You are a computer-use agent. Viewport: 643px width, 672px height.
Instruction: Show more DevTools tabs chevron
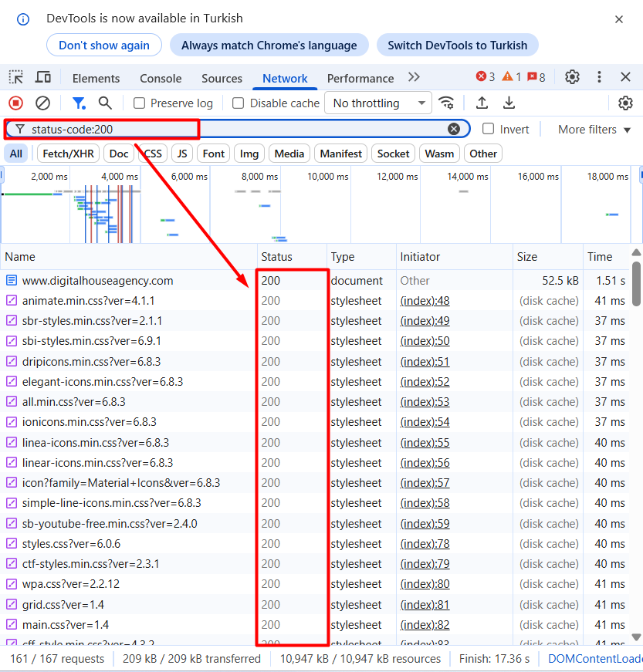tap(415, 77)
